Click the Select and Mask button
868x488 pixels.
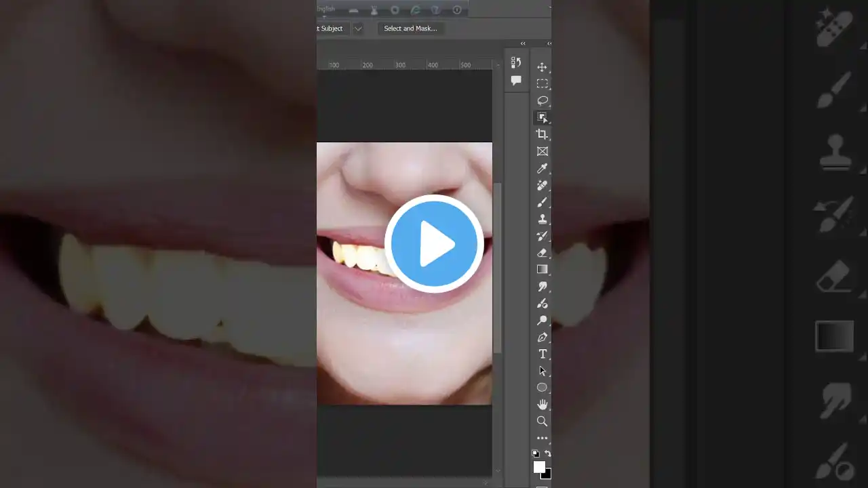410,28
